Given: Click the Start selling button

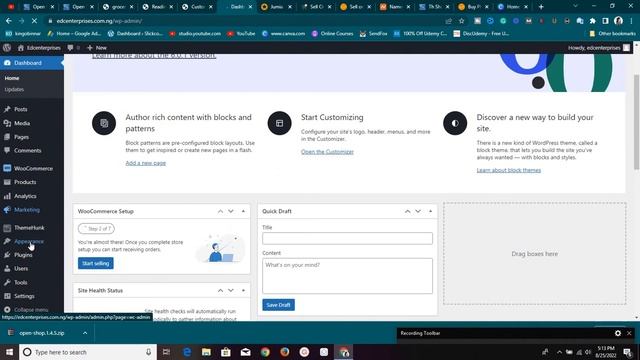Looking at the screenshot, I should (96, 263).
